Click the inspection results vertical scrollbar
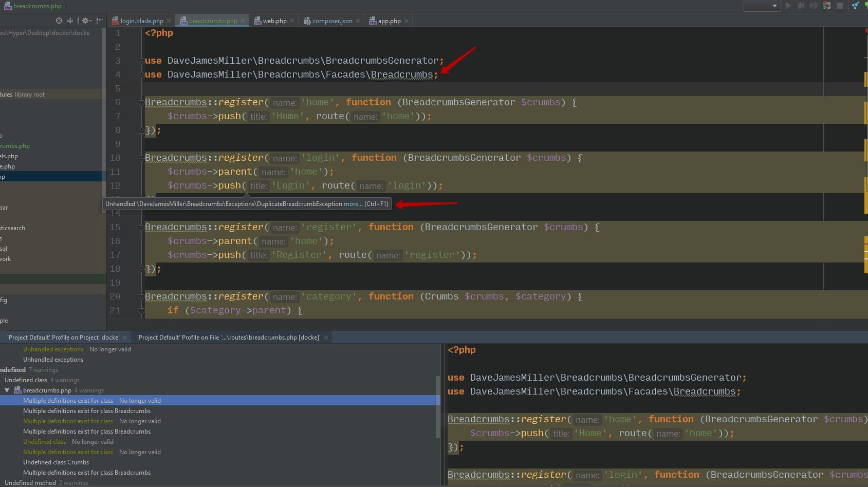Image resolution: width=868 pixels, height=487 pixels. tap(438, 406)
